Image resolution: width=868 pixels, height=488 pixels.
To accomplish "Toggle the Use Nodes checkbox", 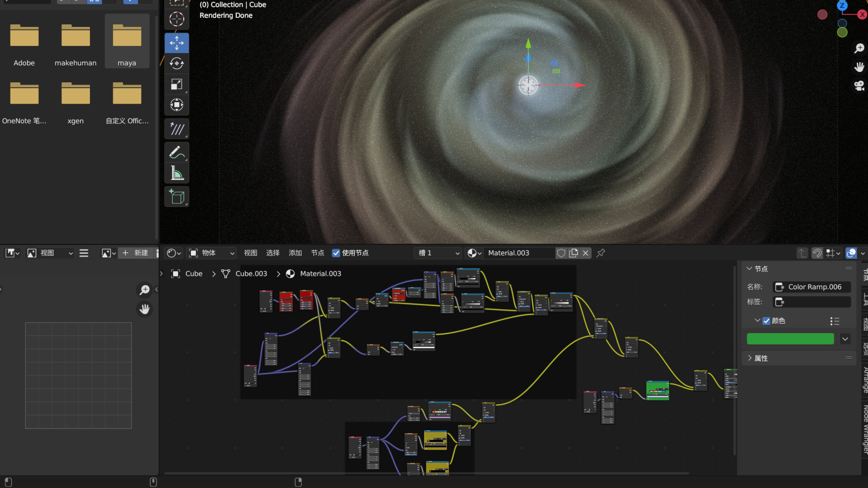I will (x=336, y=253).
